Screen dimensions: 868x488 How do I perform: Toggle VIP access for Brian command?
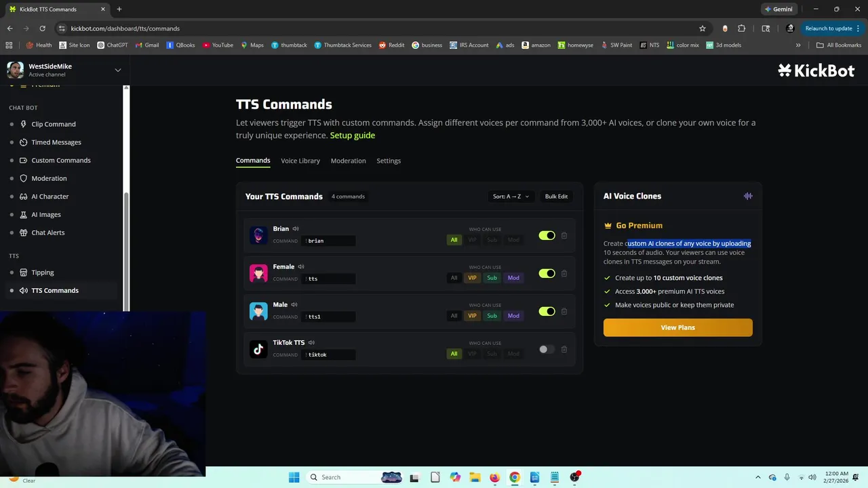[x=472, y=240]
